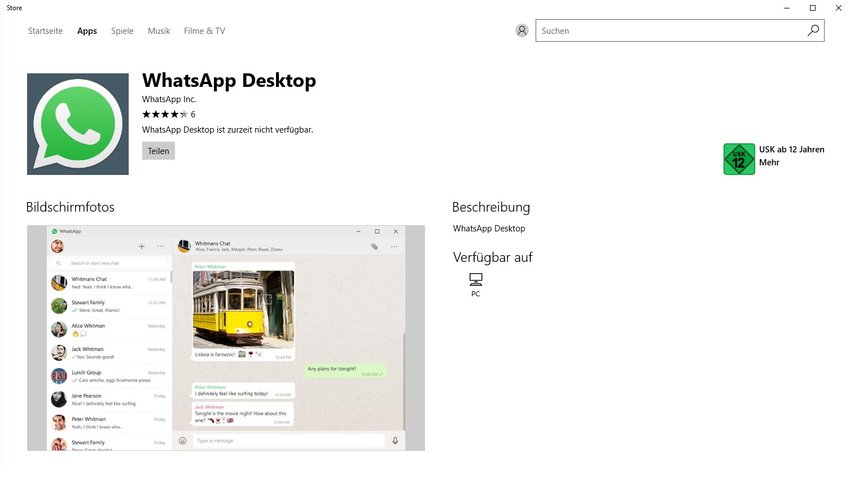Image resolution: width=850 pixels, height=478 pixels.
Task: Maximize the Store window
Action: [x=813, y=8]
